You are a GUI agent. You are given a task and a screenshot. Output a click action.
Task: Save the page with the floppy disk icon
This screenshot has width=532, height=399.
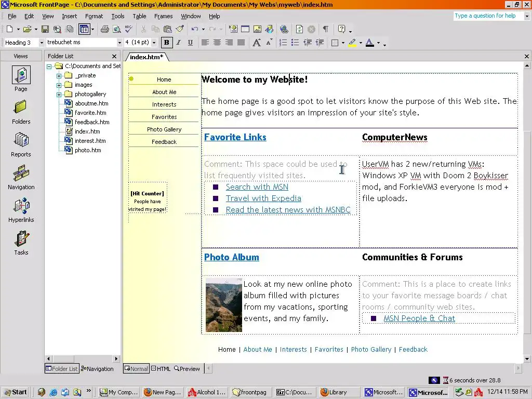[45, 29]
